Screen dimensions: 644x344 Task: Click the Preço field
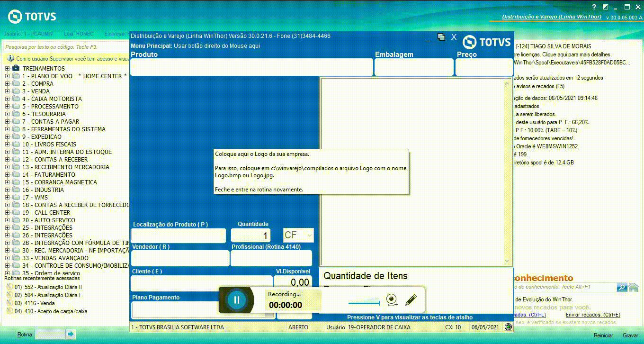(x=484, y=67)
